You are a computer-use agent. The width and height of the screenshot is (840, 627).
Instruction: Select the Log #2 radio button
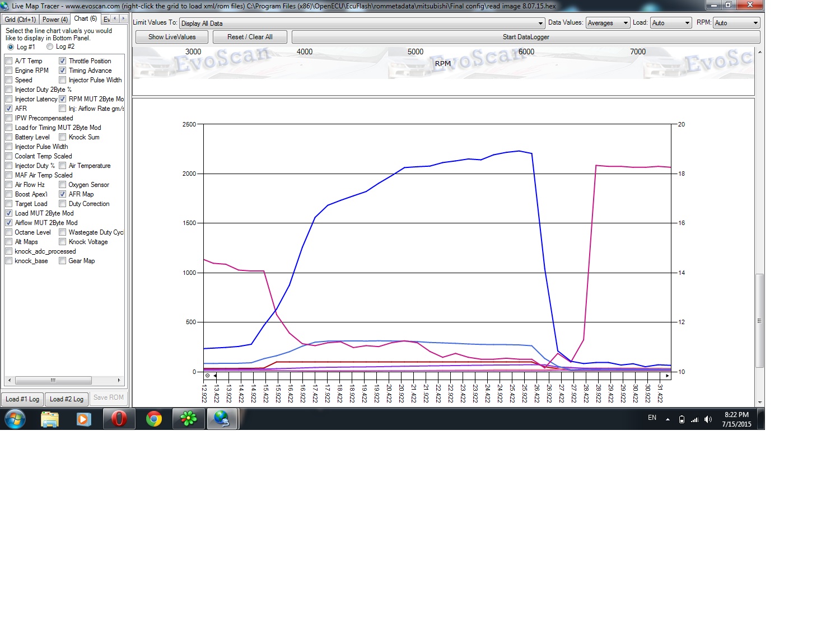tap(50, 47)
